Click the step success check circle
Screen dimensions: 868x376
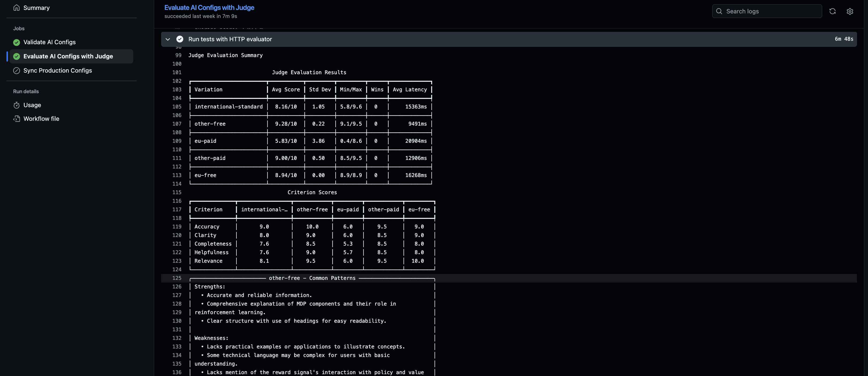pos(180,39)
